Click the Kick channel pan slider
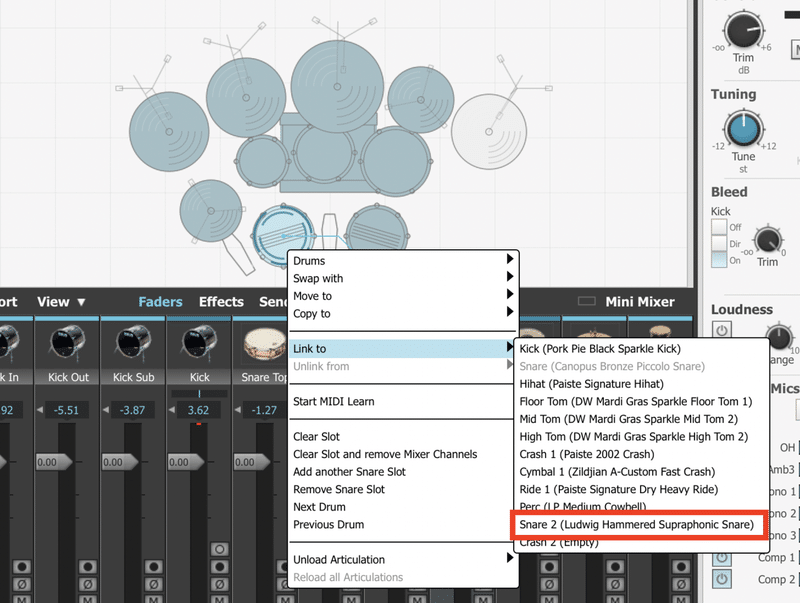The image size is (800, 603). tap(199, 393)
